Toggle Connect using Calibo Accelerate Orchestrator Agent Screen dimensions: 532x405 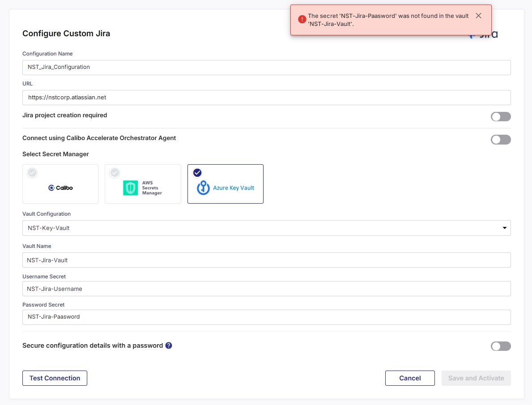click(x=500, y=140)
